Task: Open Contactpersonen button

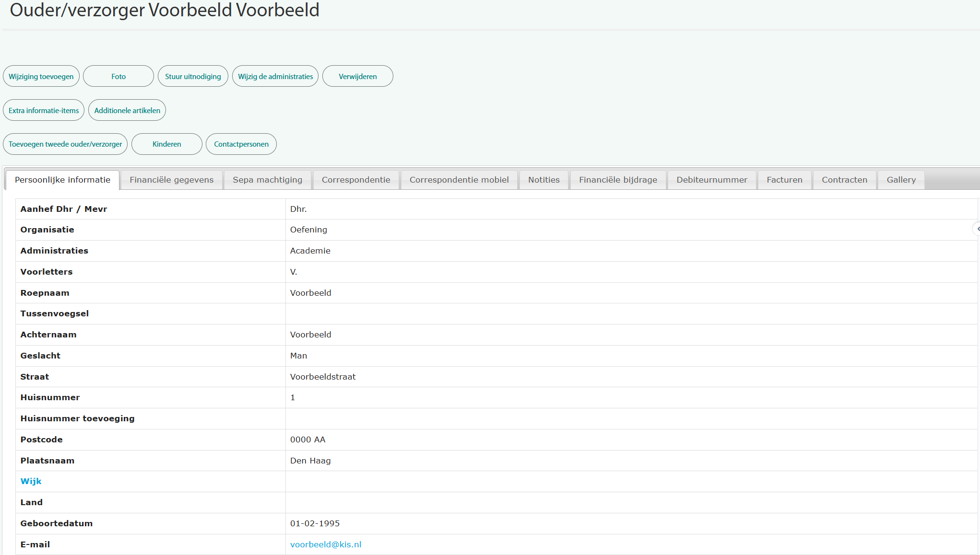Action: 241,144
